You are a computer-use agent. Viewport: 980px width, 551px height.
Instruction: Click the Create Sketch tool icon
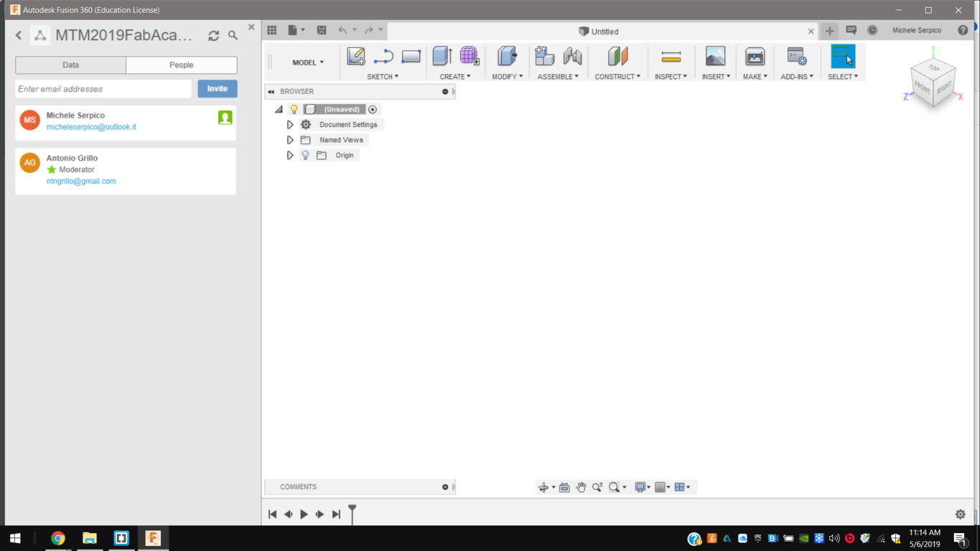[x=356, y=56]
